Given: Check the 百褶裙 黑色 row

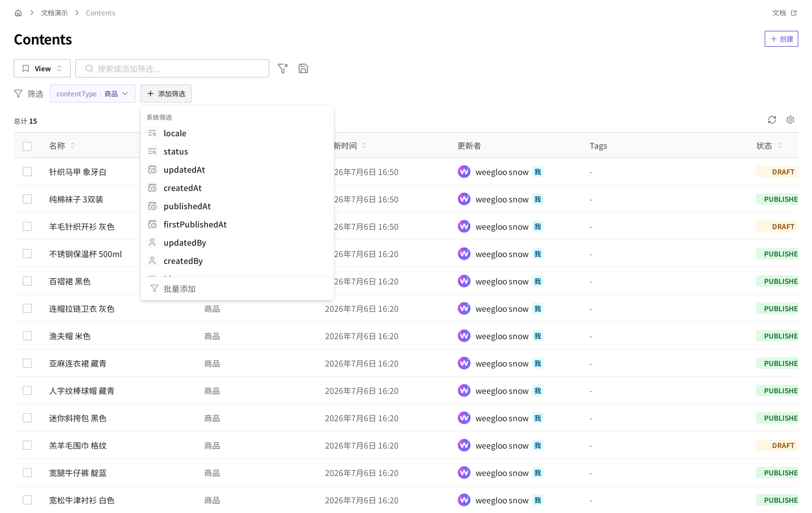Looking at the screenshot, I should 27,281.
